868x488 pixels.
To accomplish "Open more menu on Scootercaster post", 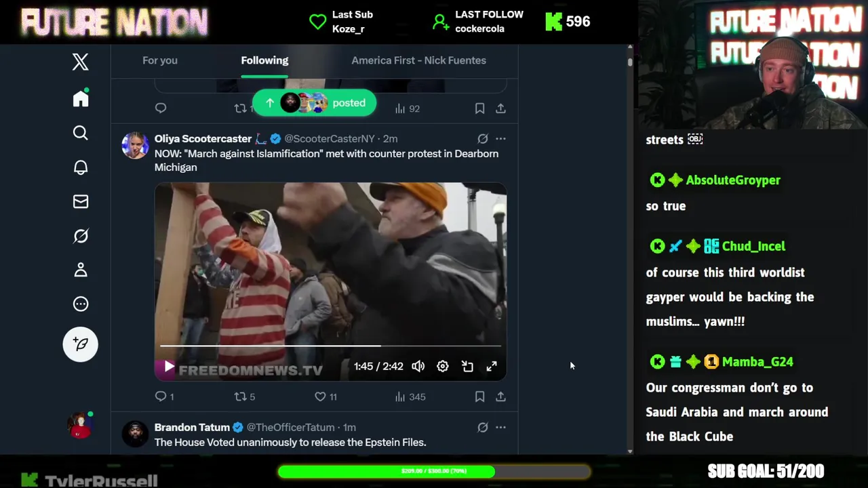I will (500, 138).
